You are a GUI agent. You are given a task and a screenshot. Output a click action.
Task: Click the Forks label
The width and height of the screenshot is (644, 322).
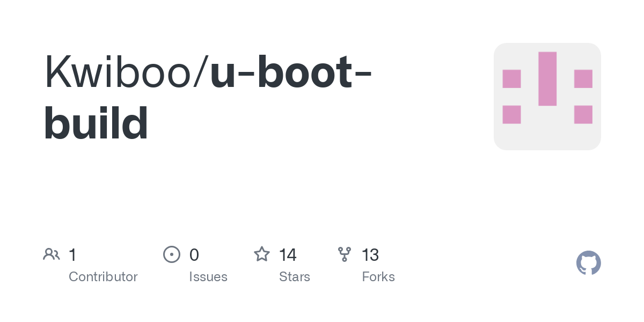click(378, 277)
